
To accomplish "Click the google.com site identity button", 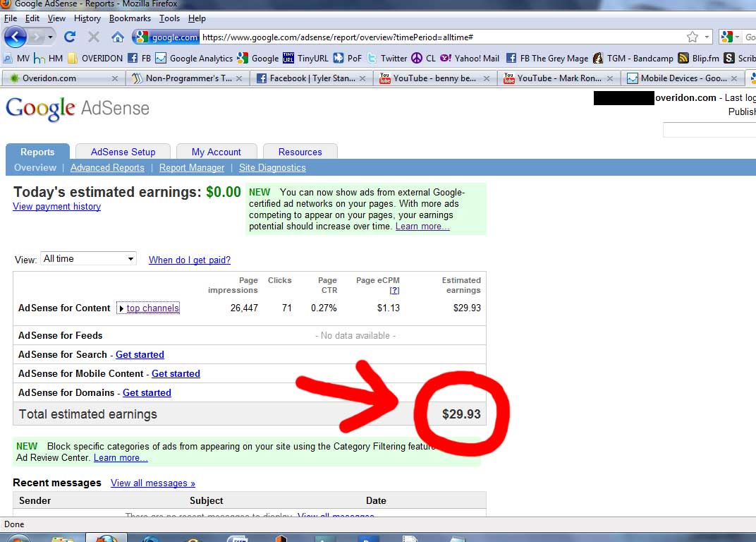I will point(165,37).
